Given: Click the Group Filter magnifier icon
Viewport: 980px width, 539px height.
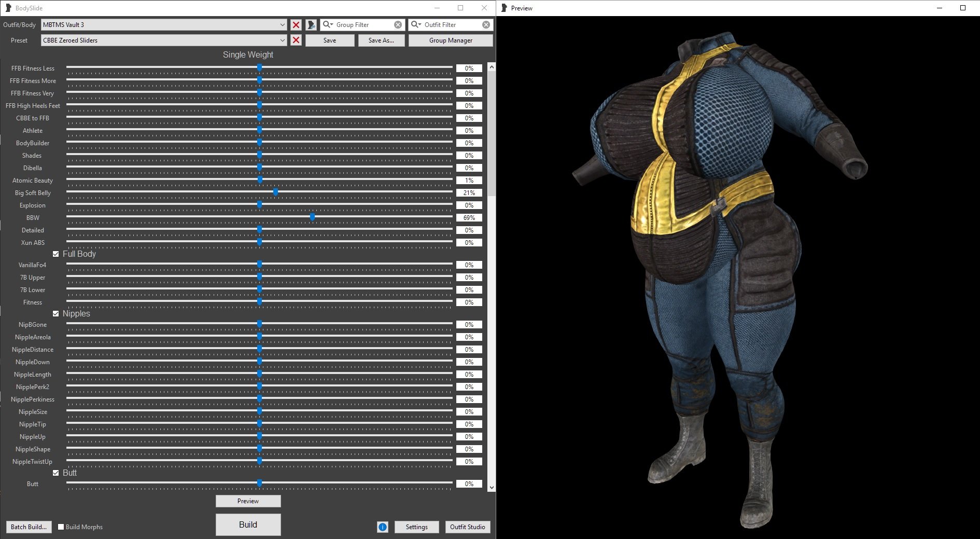Looking at the screenshot, I should click(x=328, y=24).
